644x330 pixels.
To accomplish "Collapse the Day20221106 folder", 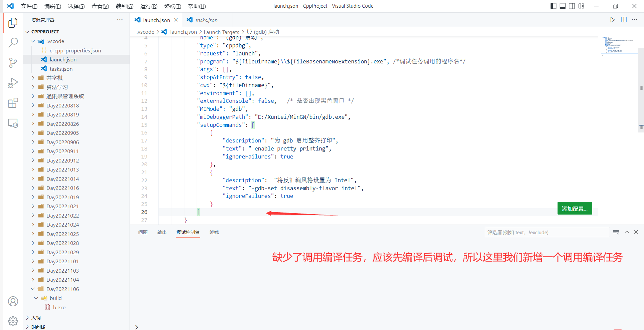I will coord(76,289).
